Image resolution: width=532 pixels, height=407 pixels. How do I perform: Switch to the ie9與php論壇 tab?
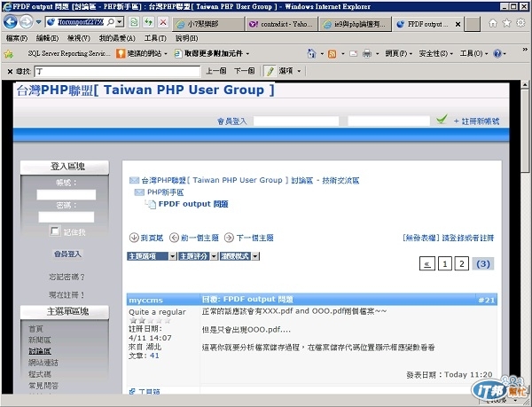(x=355, y=24)
